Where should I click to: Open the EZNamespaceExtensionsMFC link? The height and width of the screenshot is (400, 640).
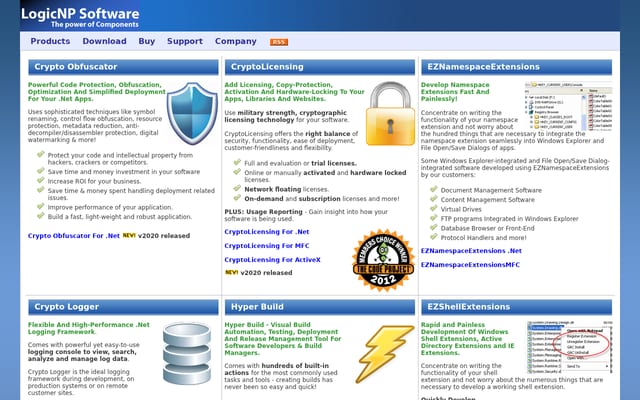[471, 265]
